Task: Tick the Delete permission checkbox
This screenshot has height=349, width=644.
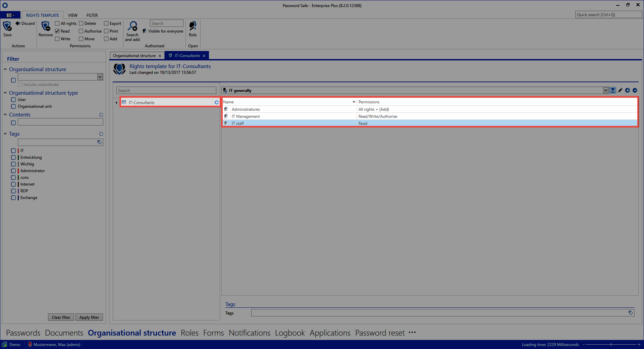Action: 81,23
